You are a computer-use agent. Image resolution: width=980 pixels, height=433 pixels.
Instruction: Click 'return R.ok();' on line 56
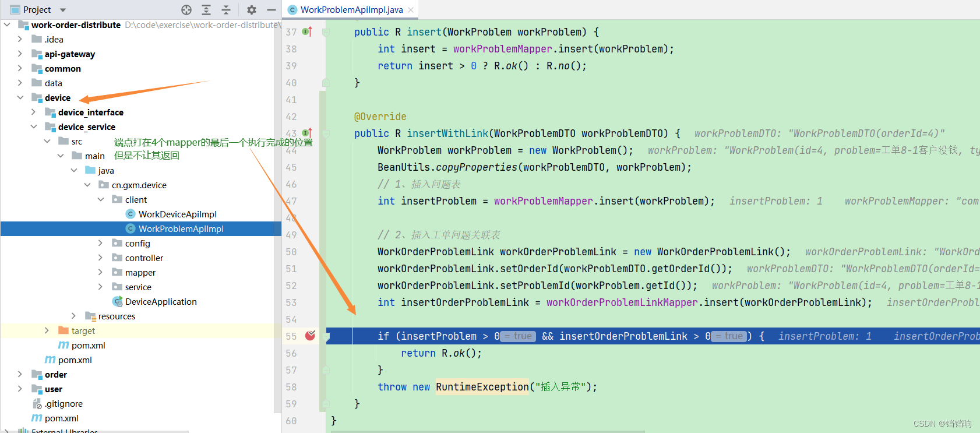(441, 353)
